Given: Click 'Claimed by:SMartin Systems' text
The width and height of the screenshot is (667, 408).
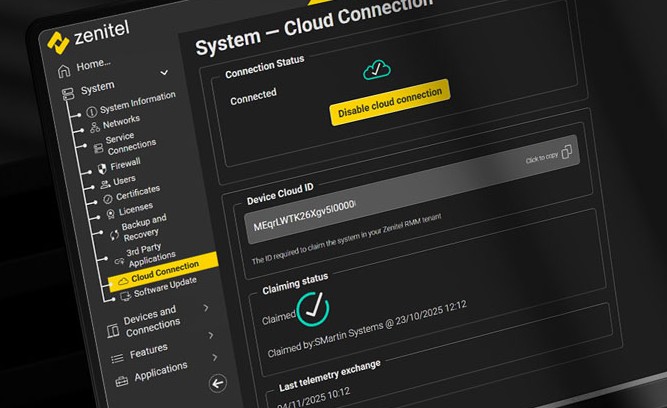Looking at the screenshot, I should click(x=325, y=340).
